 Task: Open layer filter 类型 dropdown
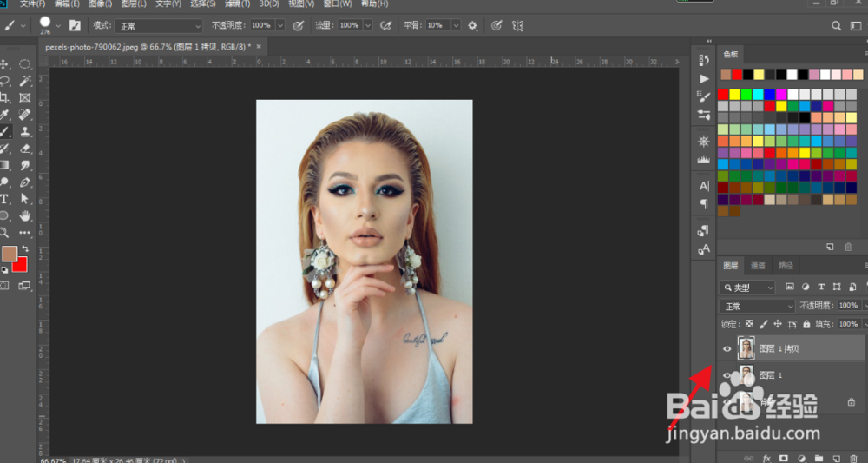click(x=748, y=288)
